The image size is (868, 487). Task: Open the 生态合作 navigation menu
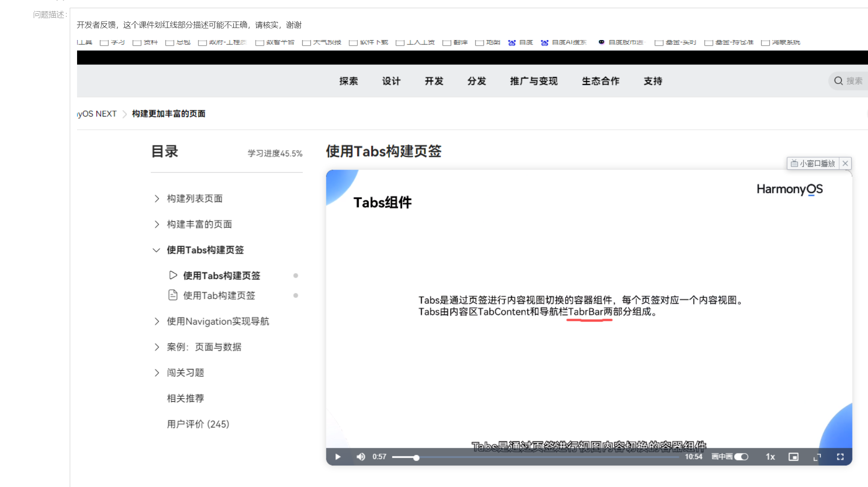600,81
